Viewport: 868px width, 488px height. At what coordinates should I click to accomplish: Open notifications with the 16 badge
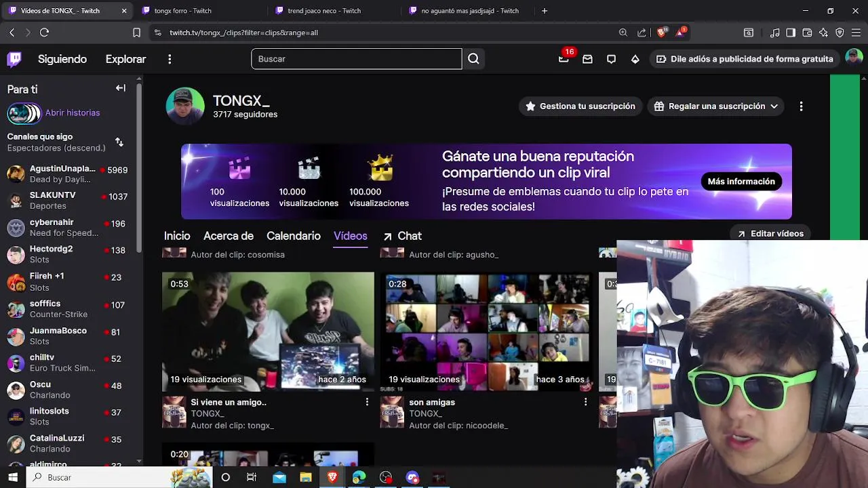564,59
